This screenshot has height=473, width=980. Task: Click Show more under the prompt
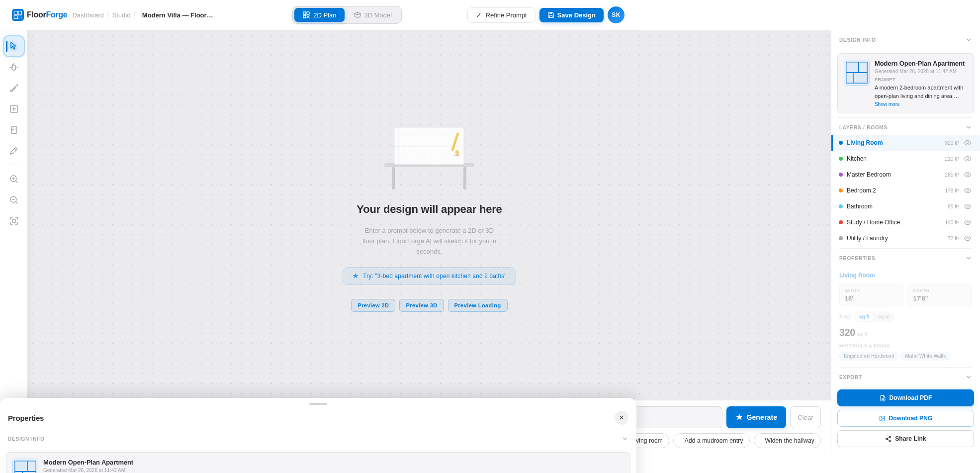tap(887, 104)
